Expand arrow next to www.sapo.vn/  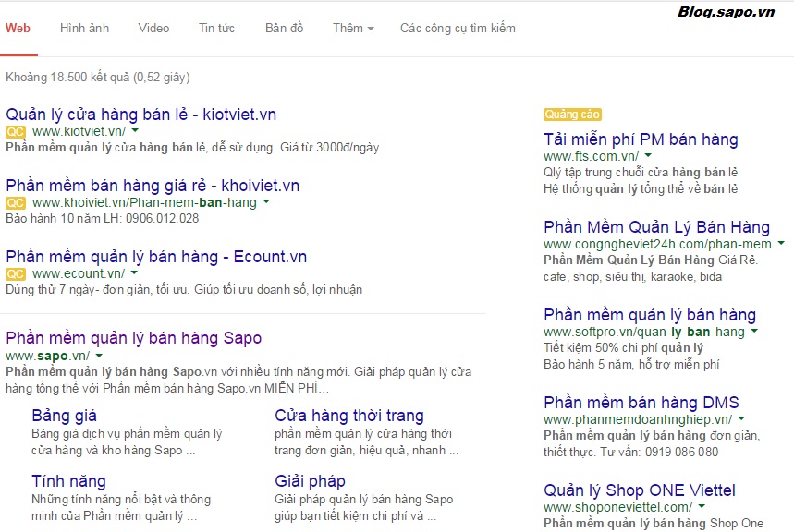(99, 356)
